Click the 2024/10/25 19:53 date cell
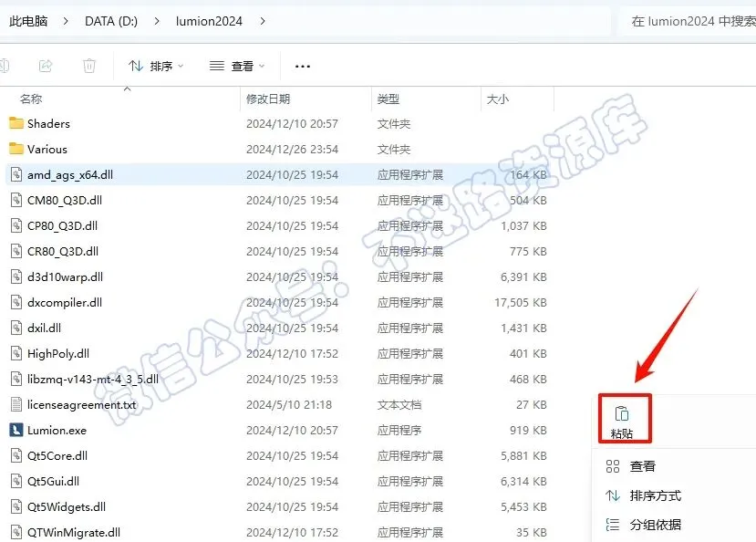The width and height of the screenshot is (756, 542). point(292,379)
